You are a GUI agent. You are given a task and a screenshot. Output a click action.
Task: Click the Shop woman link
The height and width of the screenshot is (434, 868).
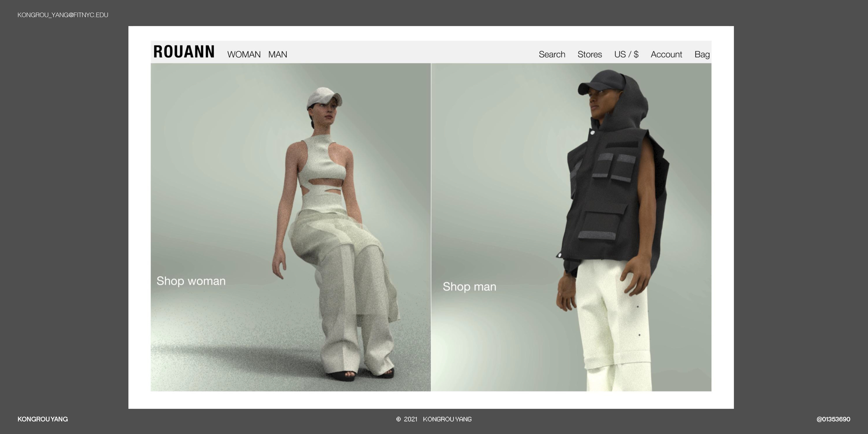tap(191, 281)
